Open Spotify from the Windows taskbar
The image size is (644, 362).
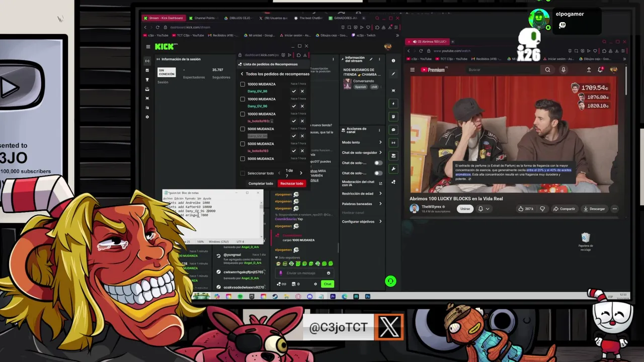(x=240, y=297)
